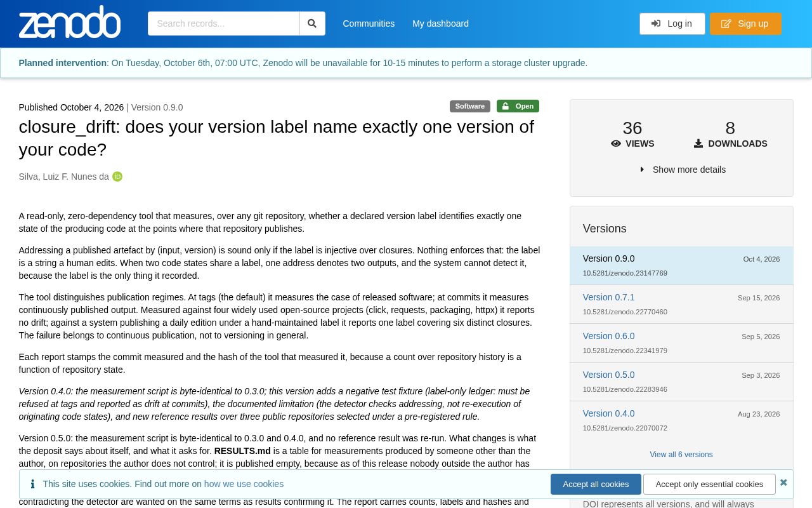This screenshot has height=508, width=812.
Task: Open Version 0.6.0 in the Versions list
Action: pos(608,336)
